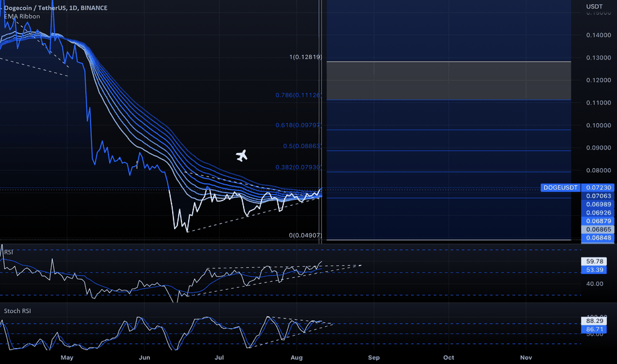
Task: Click the 0.13000 price axis label
Action: click(x=598, y=58)
